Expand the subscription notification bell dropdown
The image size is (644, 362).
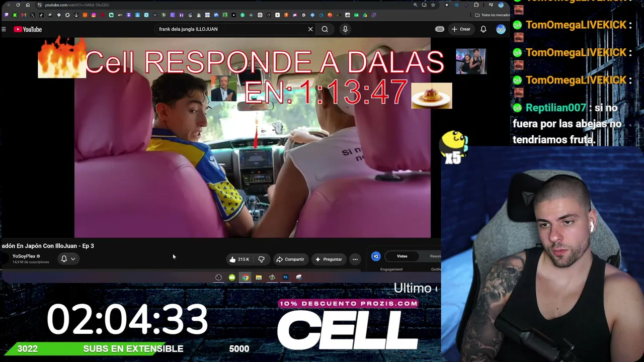(68, 258)
